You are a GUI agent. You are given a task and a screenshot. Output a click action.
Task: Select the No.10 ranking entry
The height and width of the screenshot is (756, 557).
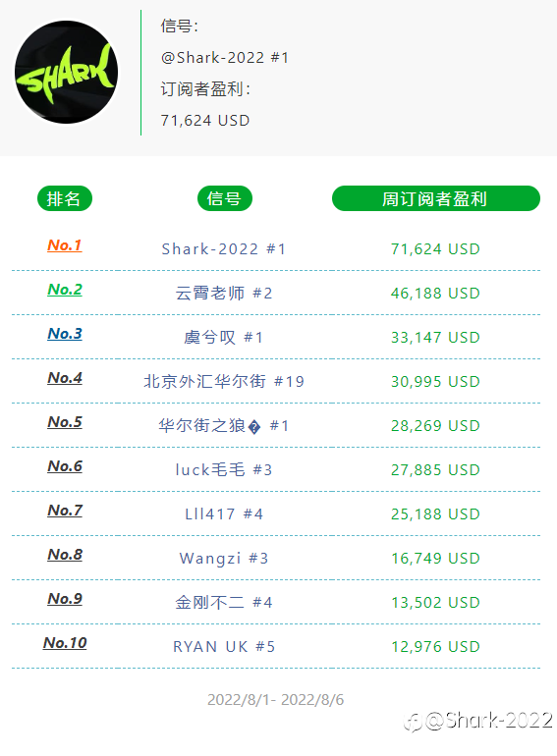pyautogui.click(x=65, y=643)
